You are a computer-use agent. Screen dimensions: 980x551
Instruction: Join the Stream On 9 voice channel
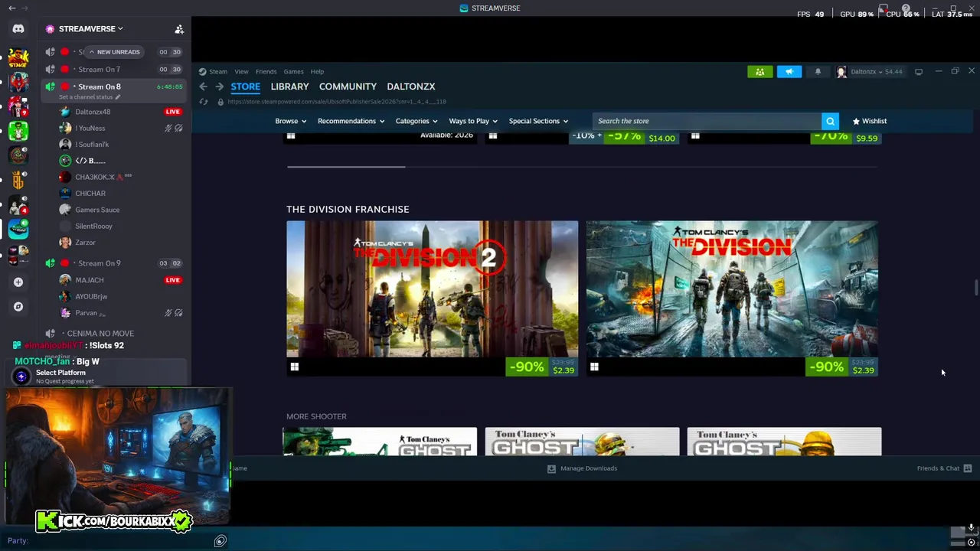click(113, 263)
